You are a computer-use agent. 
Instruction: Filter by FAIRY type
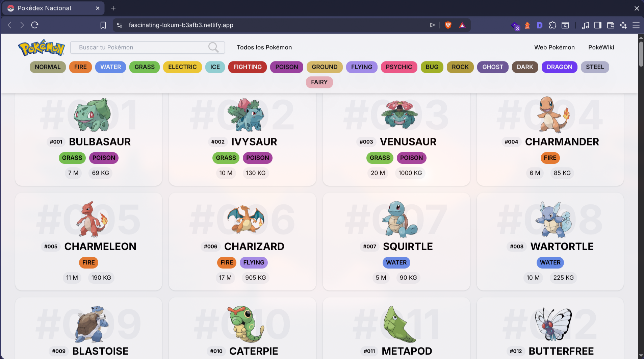tap(319, 82)
